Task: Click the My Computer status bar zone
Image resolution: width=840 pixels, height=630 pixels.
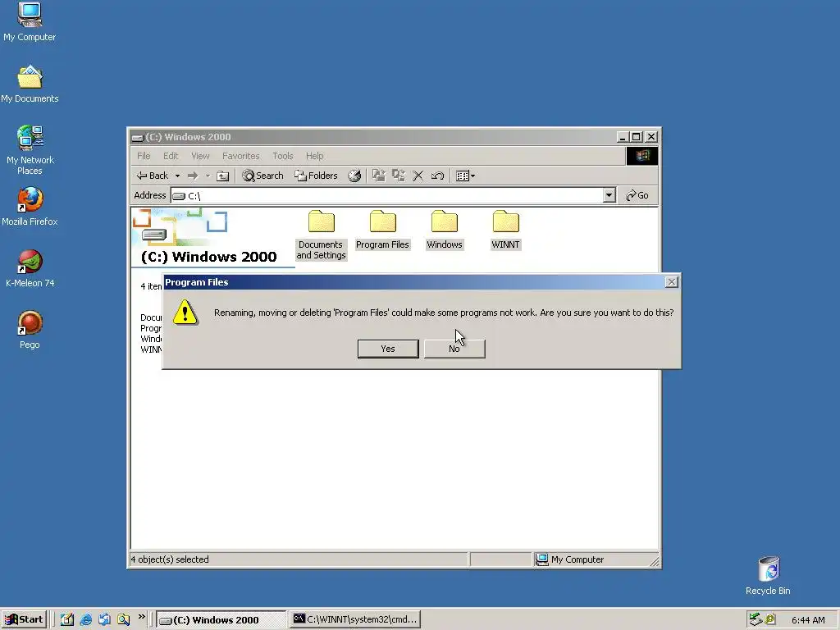Action: [596, 559]
